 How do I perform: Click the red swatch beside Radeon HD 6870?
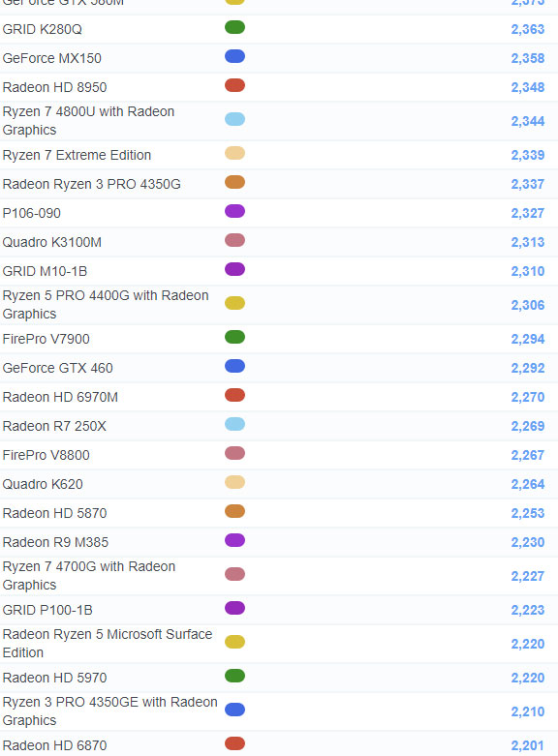[x=234, y=743]
